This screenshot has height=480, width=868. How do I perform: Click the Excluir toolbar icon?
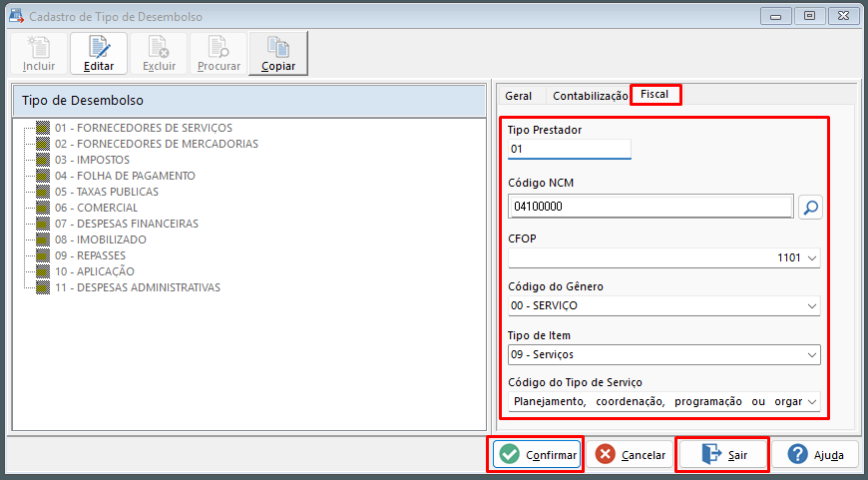[x=159, y=48]
